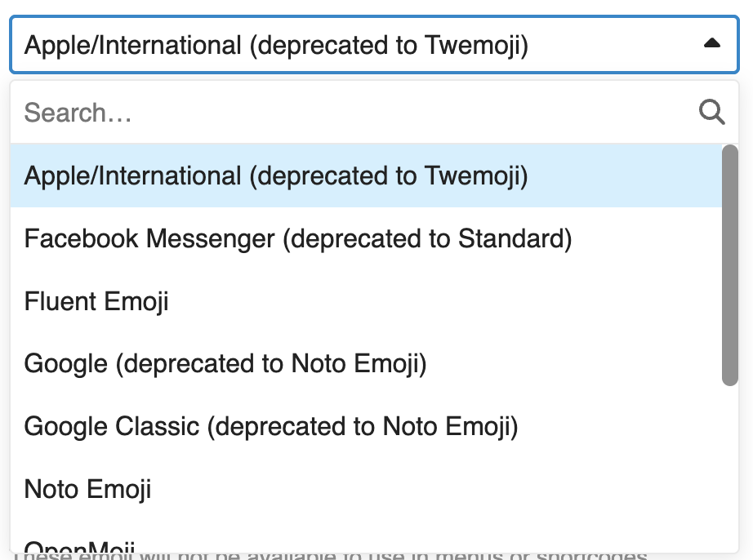Viewport: 753px width, 560px height.
Task: Choose Facebook Messenger (deprecated to Standard)
Action: coord(298,239)
